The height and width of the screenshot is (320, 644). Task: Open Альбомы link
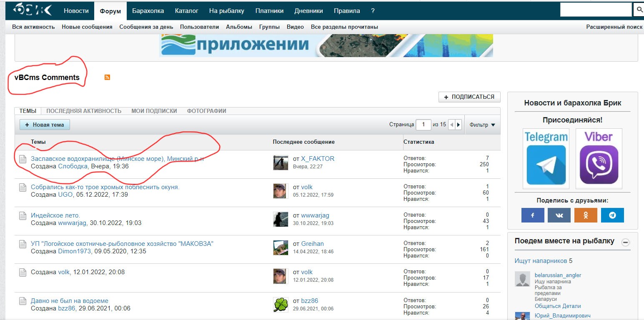point(239,27)
